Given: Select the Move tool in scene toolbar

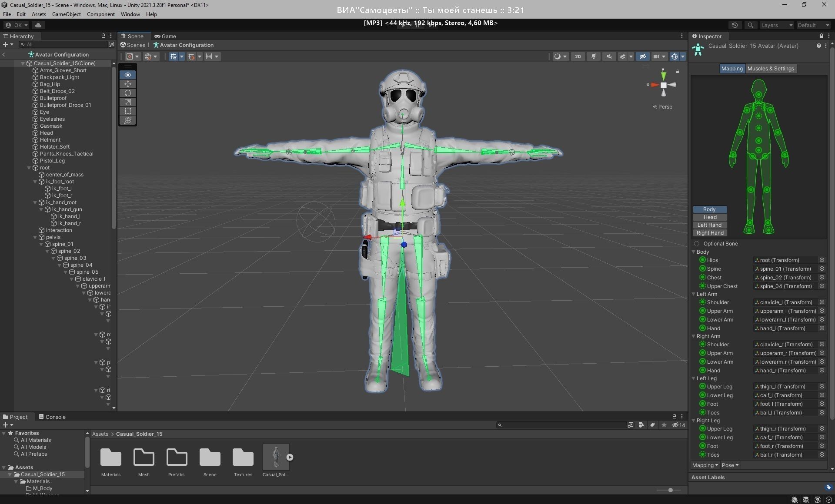Looking at the screenshot, I should pyautogui.click(x=128, y=84).
